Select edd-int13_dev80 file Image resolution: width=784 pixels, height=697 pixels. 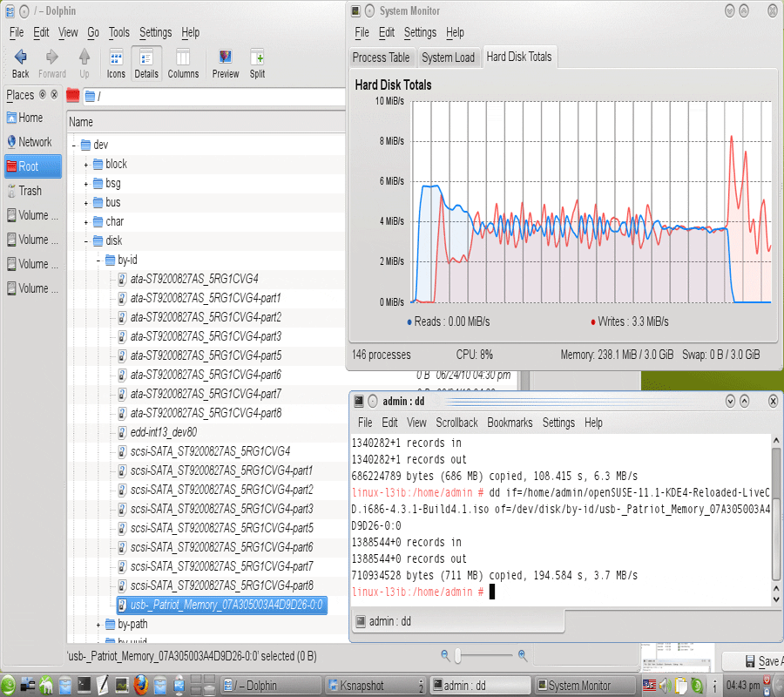pos(158,432)
